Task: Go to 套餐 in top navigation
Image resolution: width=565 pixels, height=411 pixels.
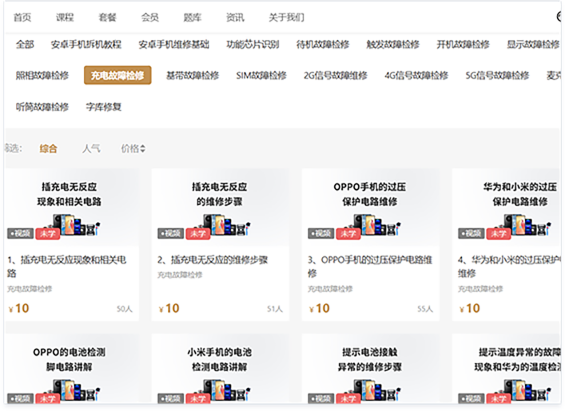Action: coord(107,17)
